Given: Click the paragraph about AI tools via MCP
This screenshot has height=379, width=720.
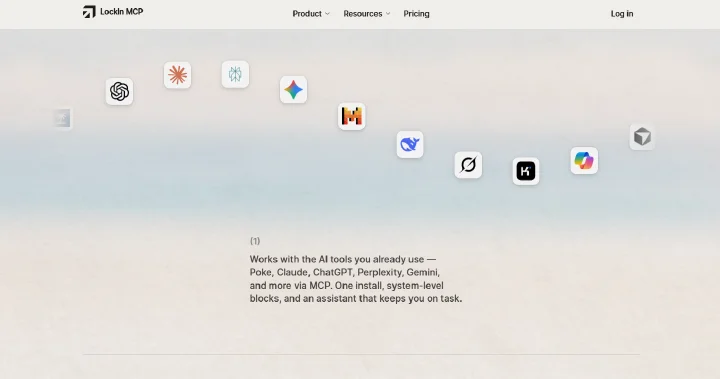Looking at the screenshot, I should pyautogui.click(x=356, y=279).
